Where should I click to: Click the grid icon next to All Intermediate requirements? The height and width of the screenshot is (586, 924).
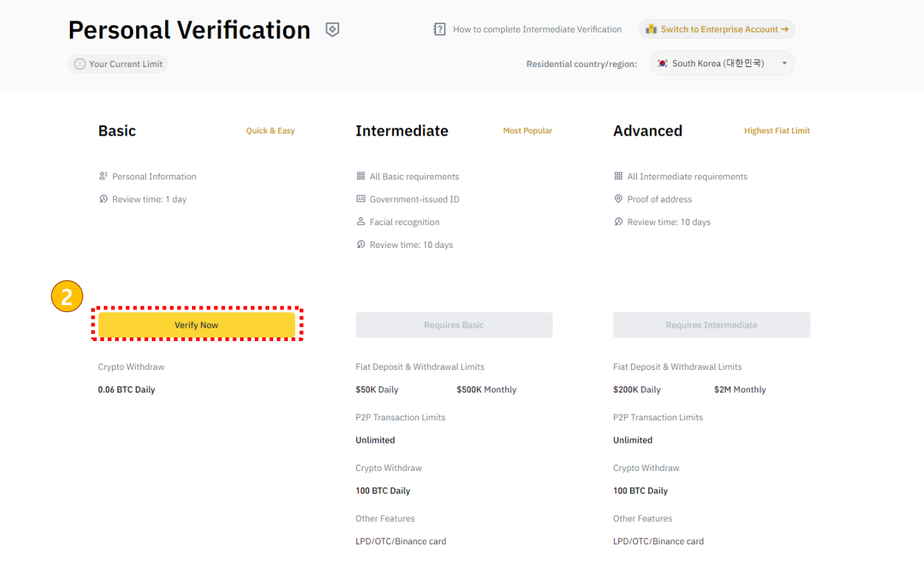(618, 177)
